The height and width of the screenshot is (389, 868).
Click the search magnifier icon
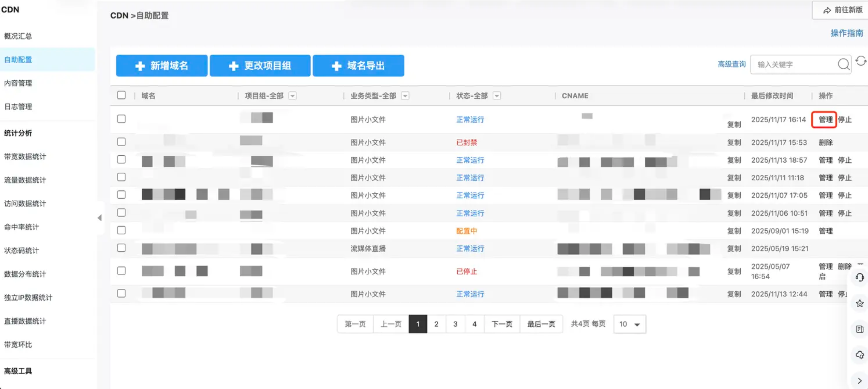coord(843,64)
